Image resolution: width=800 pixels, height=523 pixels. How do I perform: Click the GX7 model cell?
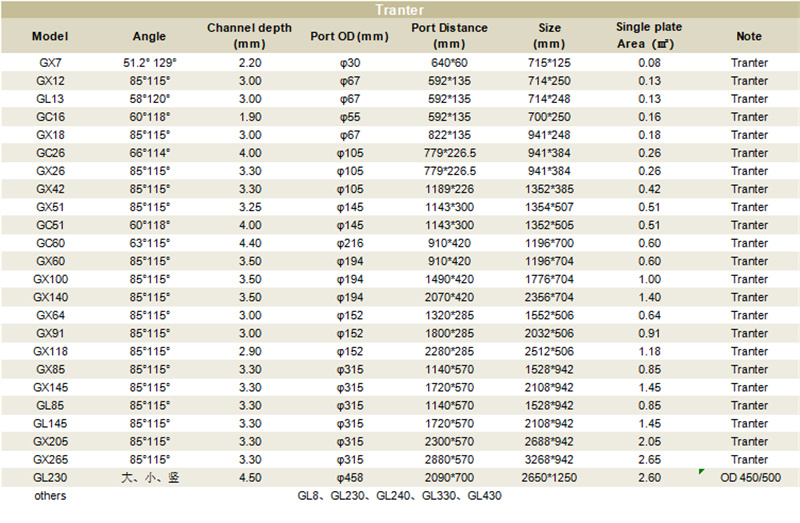coord(50,63)
